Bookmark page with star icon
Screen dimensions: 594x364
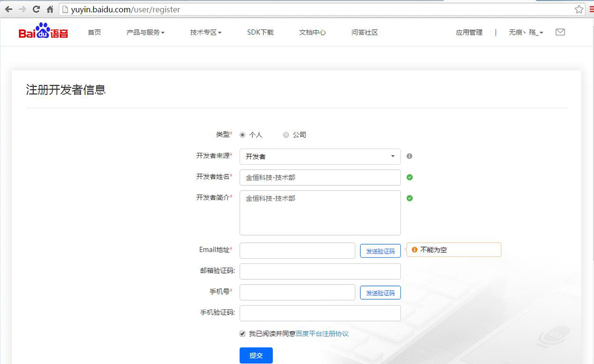579,9
